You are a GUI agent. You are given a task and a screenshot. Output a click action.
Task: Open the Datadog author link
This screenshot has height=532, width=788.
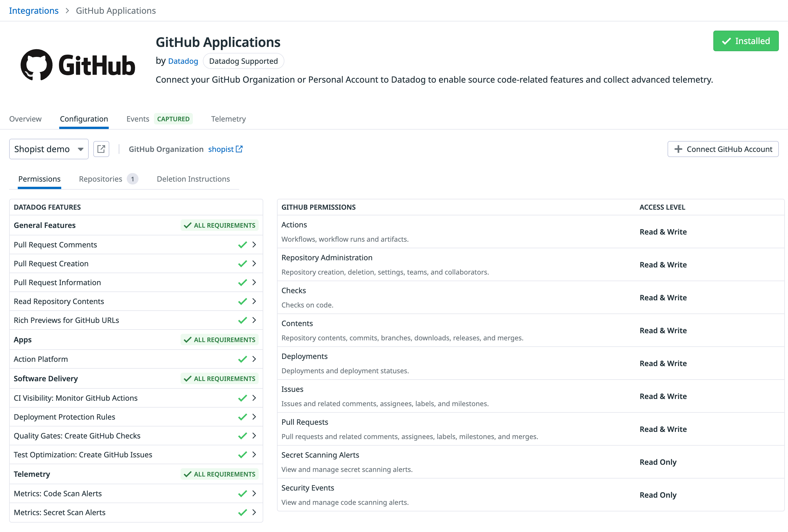183,61
